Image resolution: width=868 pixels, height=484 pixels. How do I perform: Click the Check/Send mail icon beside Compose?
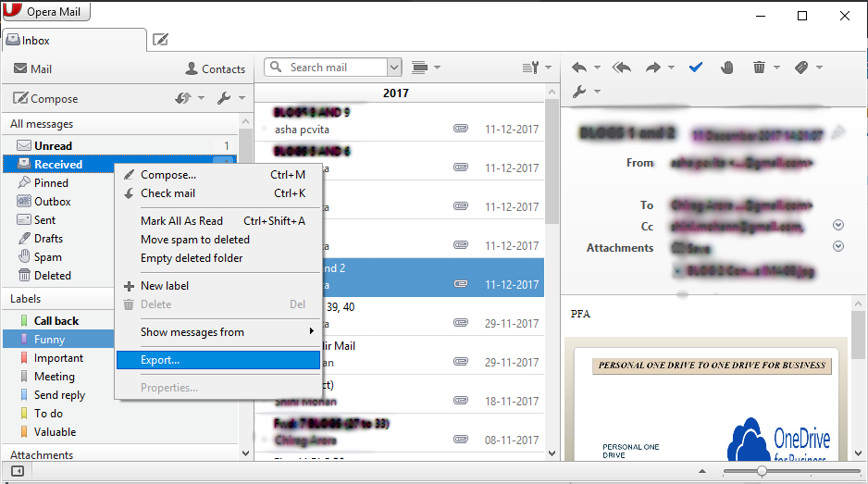point(183,98)
